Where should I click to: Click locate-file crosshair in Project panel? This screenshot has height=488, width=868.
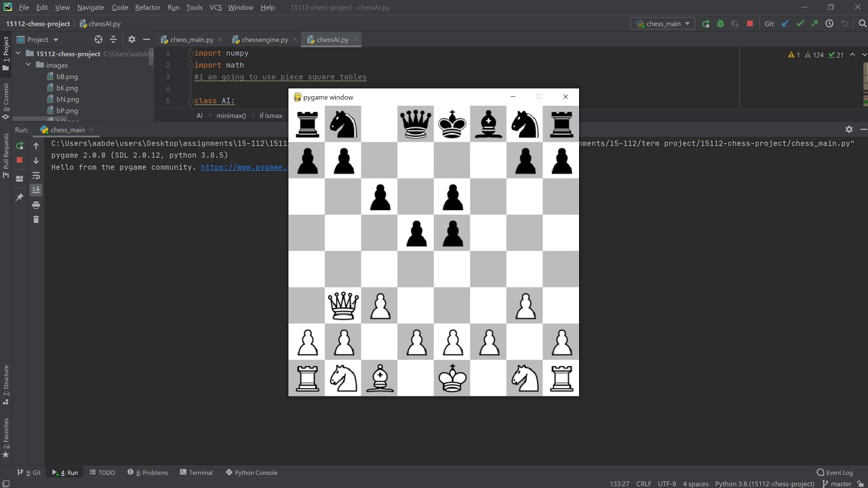(98, 39)
